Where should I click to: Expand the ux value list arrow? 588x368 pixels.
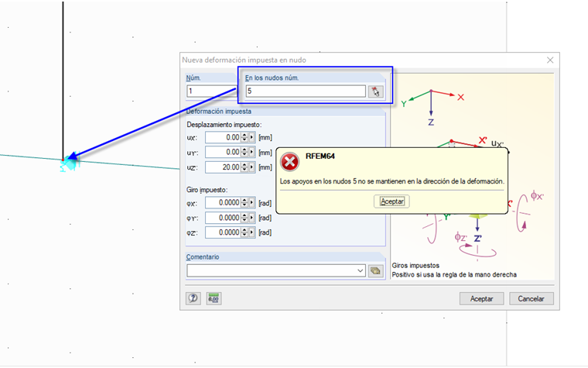coord(251,137)
